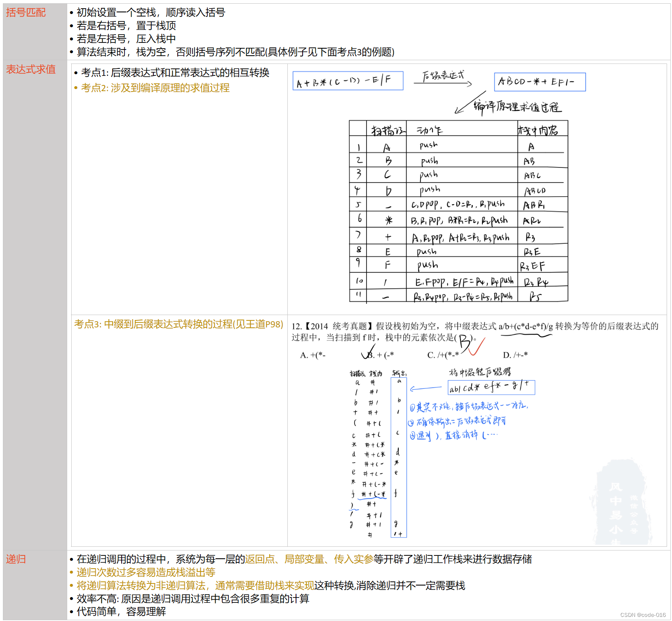Click the orange 考点2 编译原理 line
Screen dimensions: 672x621
[x=155, y=88]
